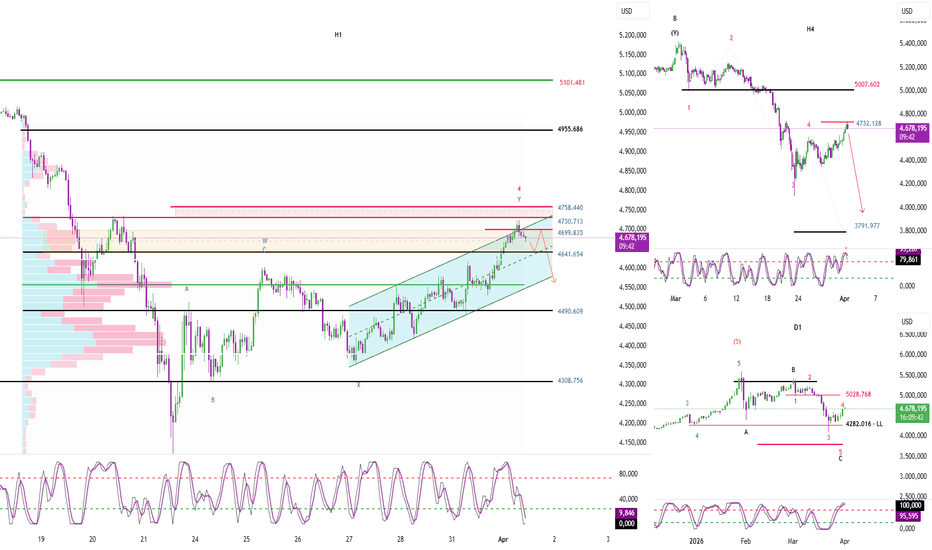Open the USD currency selector on D1 chart
This screenshot has height=550, width=932.
(x=912, y=322)
